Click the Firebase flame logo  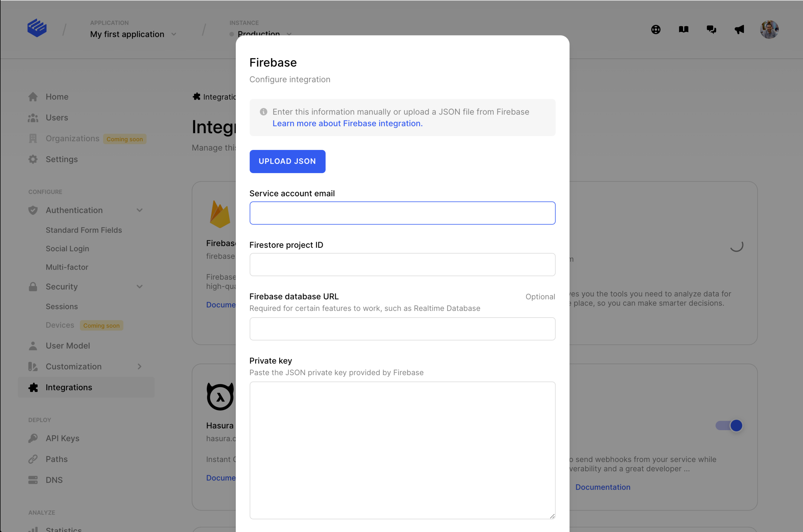pyautogui.click(x=220, y=214)
